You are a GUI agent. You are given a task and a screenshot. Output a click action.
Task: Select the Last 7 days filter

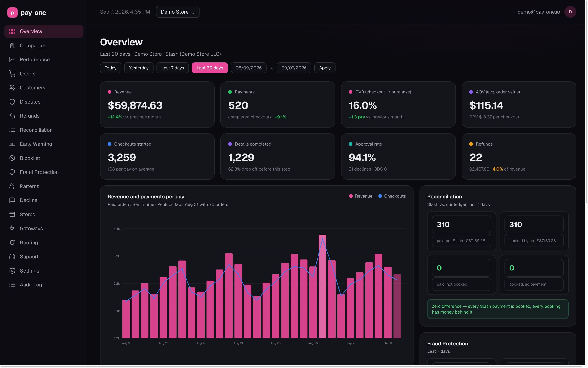tap(173, 68)
